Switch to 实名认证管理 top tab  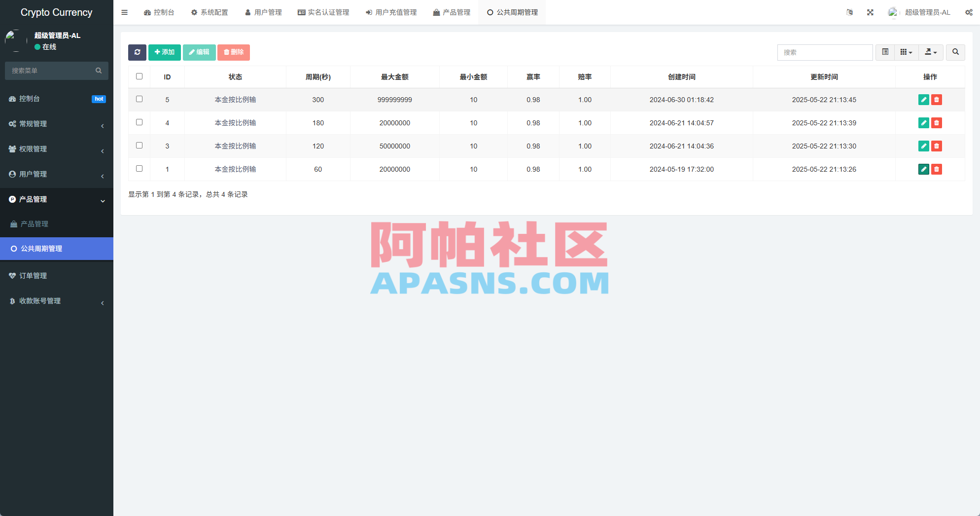coord(323,12)
